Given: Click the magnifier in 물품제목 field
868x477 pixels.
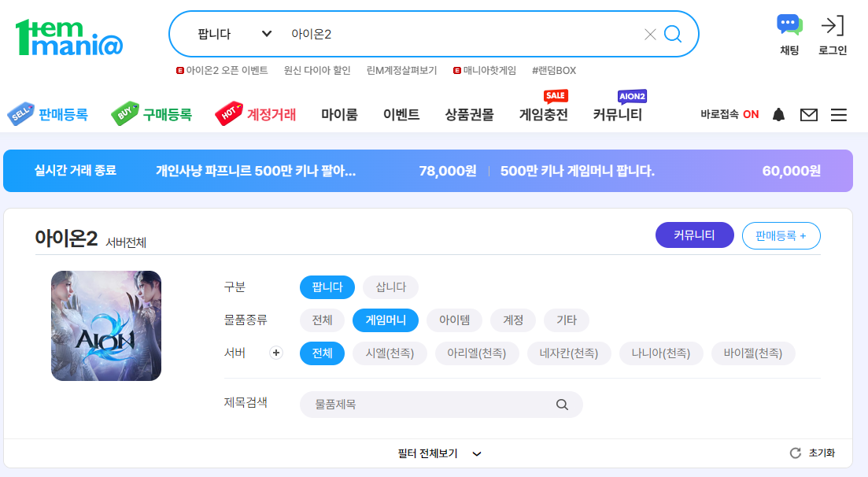Looking at the screenshot, I should pyautogui.click(x=562, y=405).
